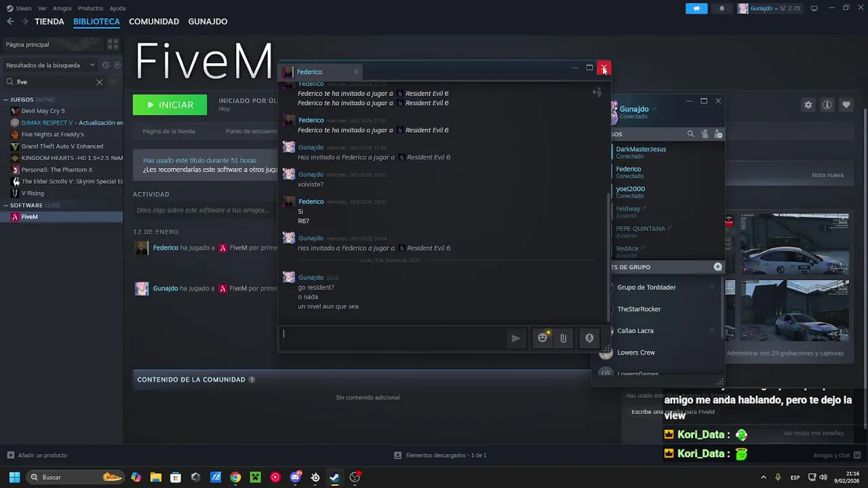This screenshot has width=868, height=488.
Task: Open Lowers Crew group chat
Action: click(636, 352)
